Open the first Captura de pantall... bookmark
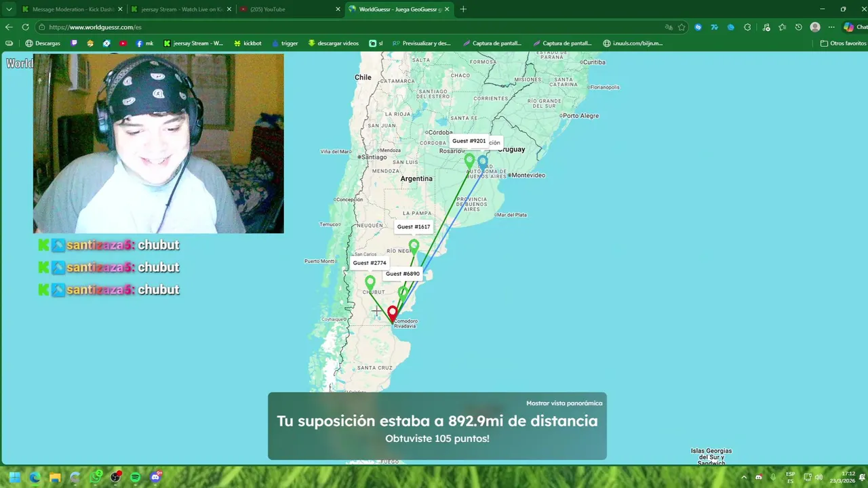868x488 pixels. 492,43
